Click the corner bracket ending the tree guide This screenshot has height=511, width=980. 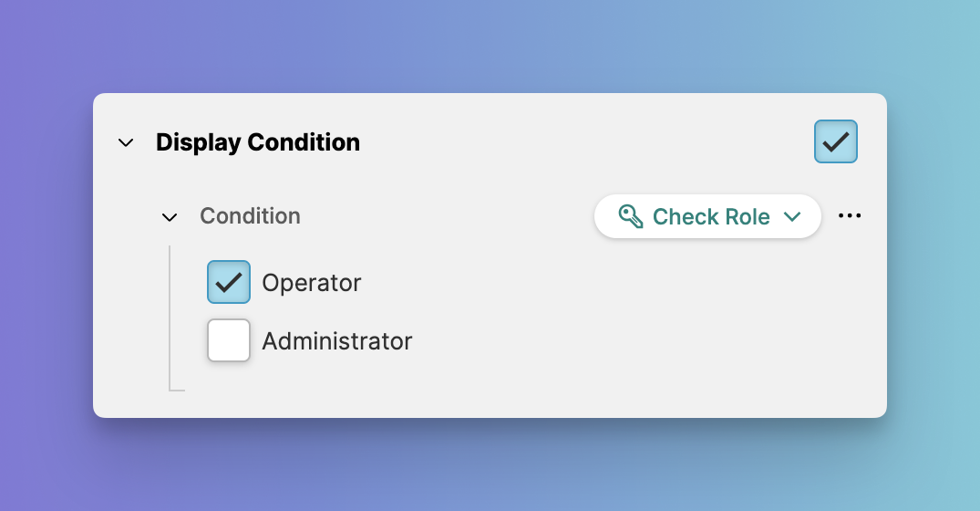click(x=175, y=390)
